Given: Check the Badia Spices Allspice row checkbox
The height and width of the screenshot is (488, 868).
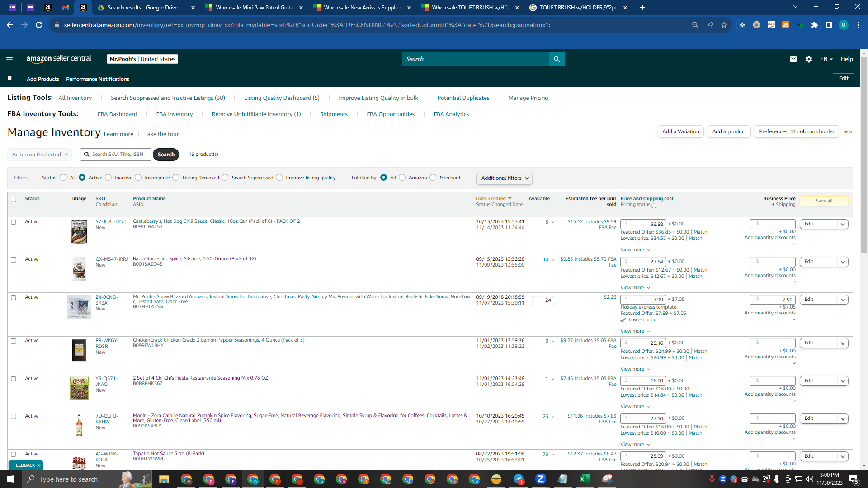Looking at the screenshot, I should [14, 260].
